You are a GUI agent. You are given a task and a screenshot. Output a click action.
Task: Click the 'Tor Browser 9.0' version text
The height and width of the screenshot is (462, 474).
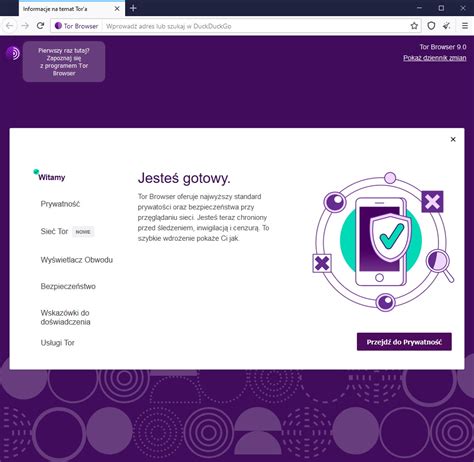click(443, 47)
